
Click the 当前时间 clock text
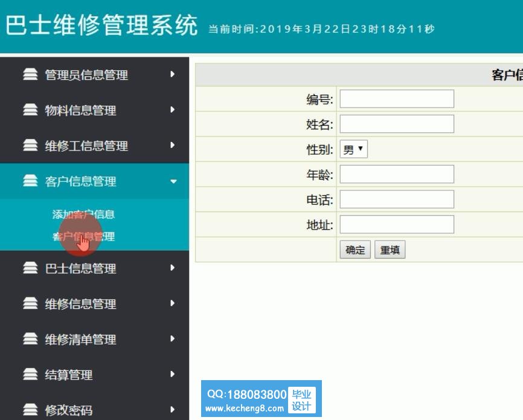(321, 29)
